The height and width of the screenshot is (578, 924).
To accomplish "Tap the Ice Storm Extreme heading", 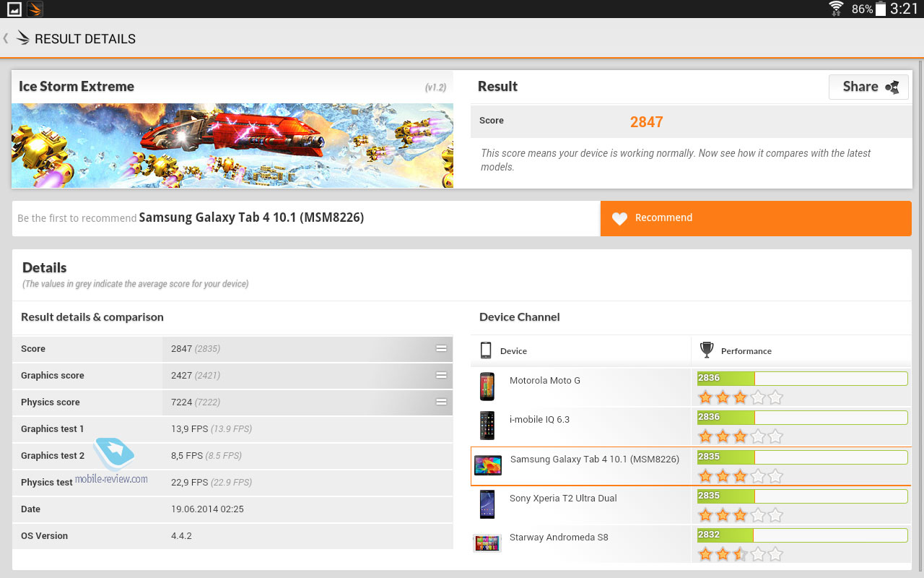I will point(77,87).
